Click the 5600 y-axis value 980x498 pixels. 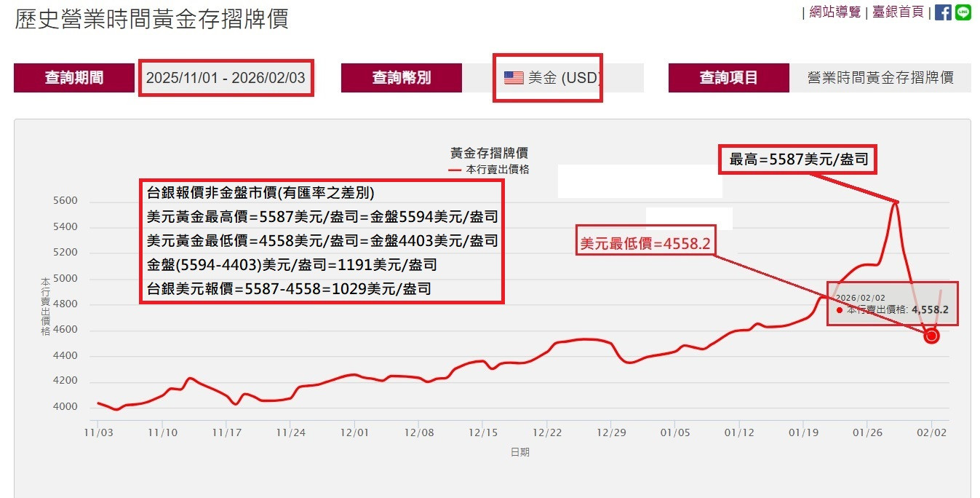coord(65,202)
